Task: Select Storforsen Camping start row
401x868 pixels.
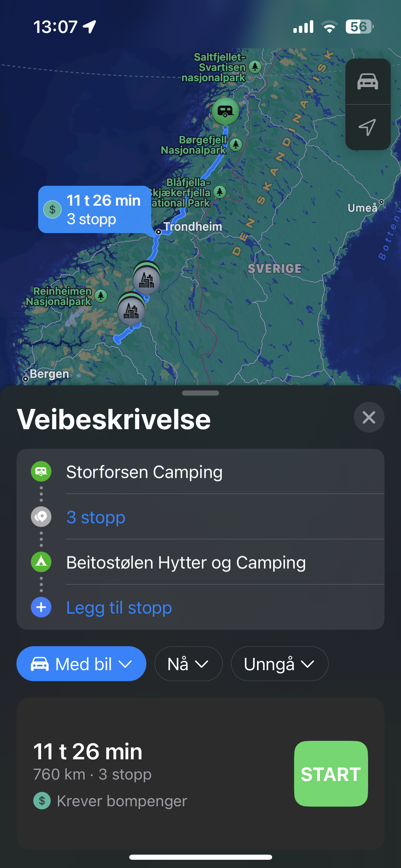Action: [200, 472]
